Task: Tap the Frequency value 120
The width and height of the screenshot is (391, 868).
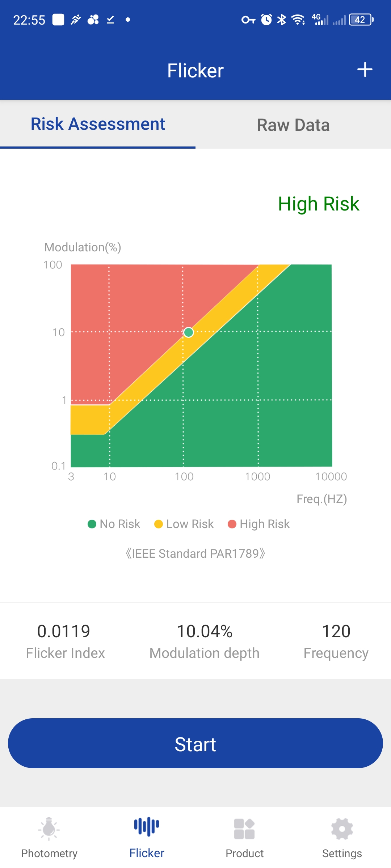Action: [336, 631]
